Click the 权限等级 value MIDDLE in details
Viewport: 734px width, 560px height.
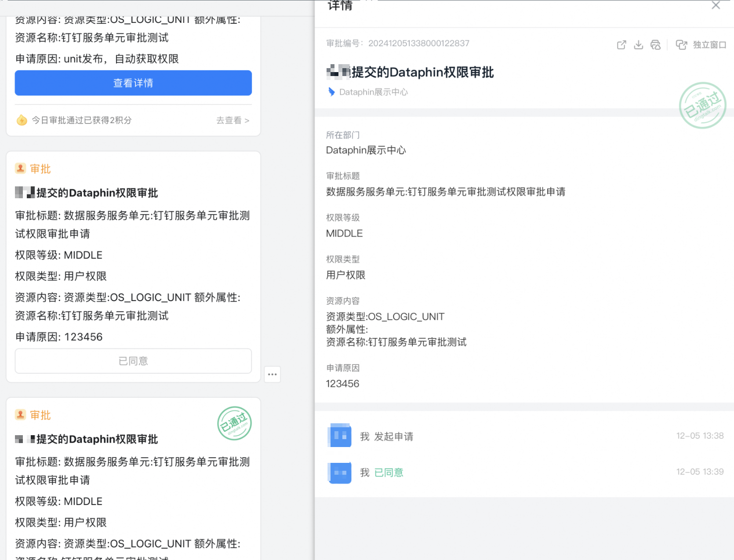click(345, 233)
